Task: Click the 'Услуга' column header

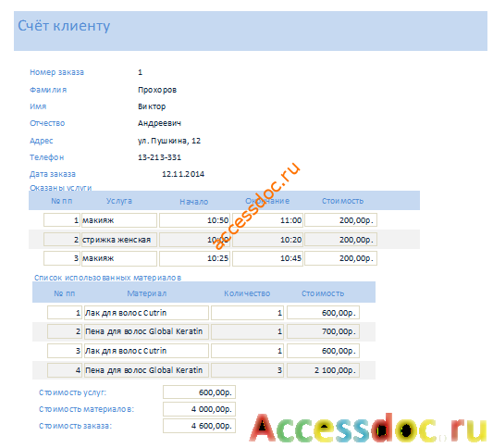Action: click(118, 201)
